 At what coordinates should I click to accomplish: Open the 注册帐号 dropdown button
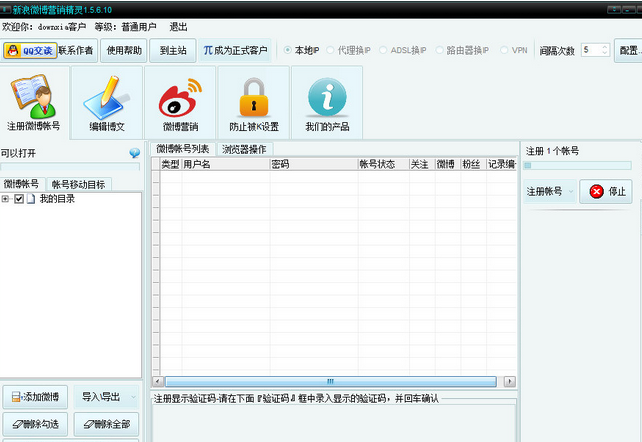tap(550, 191)
